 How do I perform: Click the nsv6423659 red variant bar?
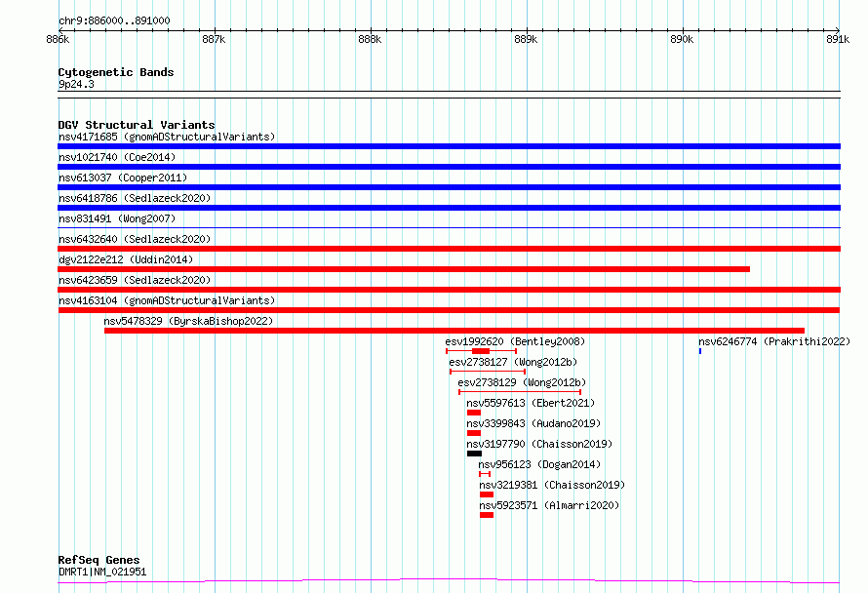[449, 290]
